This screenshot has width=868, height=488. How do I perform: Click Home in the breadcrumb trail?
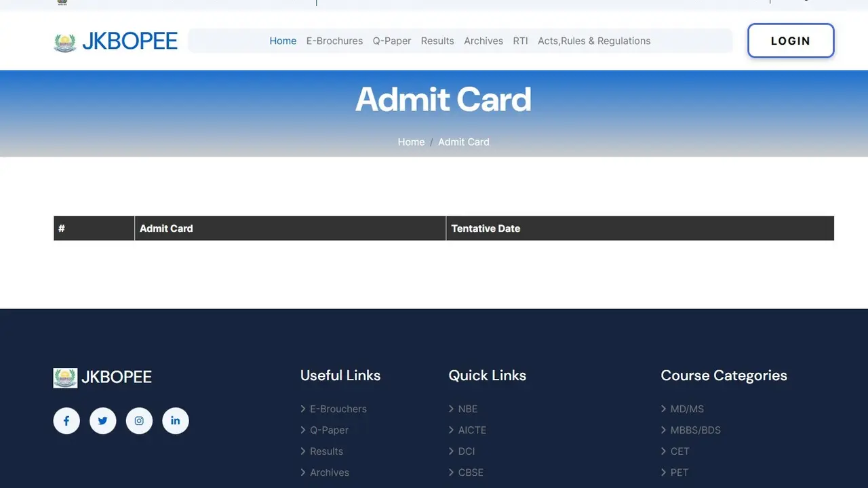pyautogui.click(x=411, y=142)
